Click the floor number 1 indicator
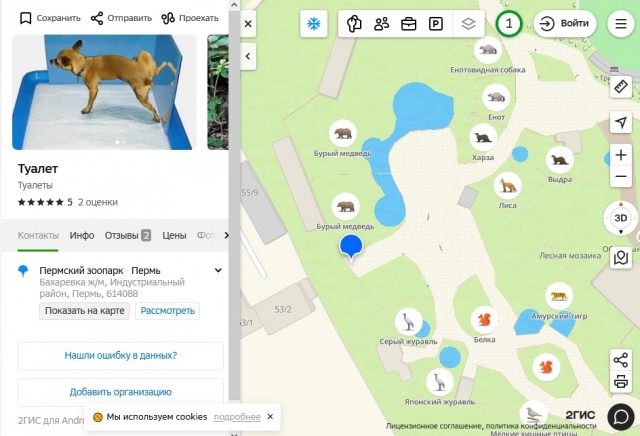640x436 pixels. pos(509,23)
